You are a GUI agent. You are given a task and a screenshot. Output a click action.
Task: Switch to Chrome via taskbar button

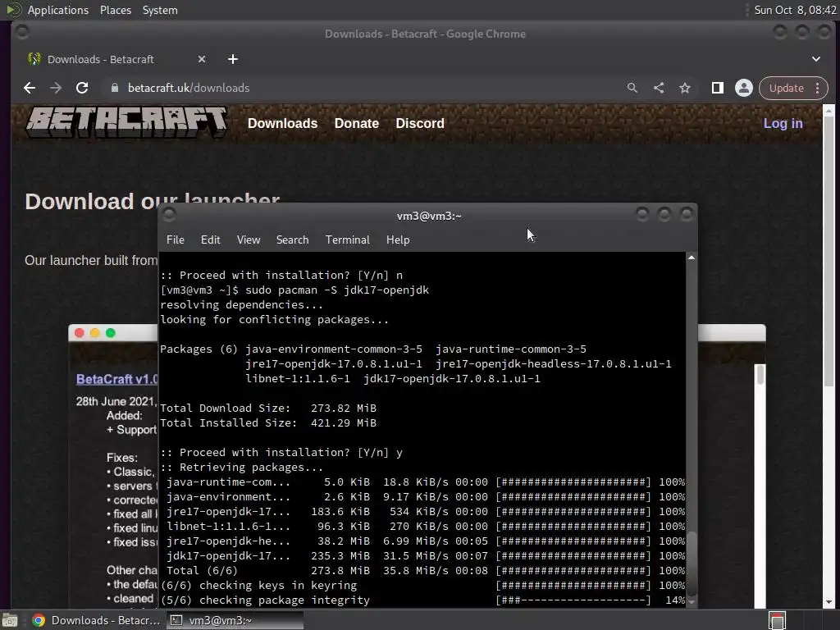pos(97,620)
